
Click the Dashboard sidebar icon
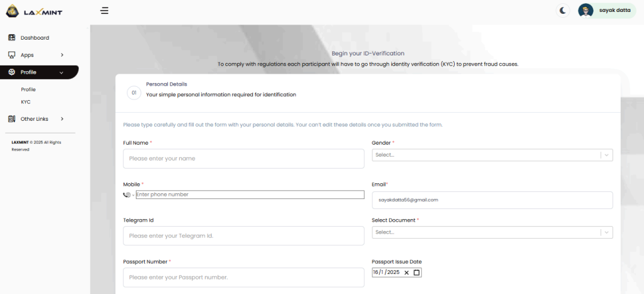12,38
